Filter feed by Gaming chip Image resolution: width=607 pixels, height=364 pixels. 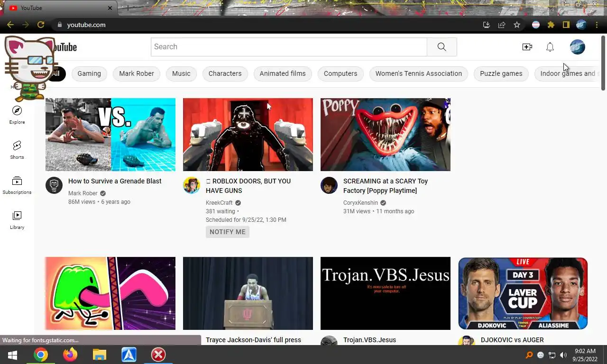click(89, 73)
